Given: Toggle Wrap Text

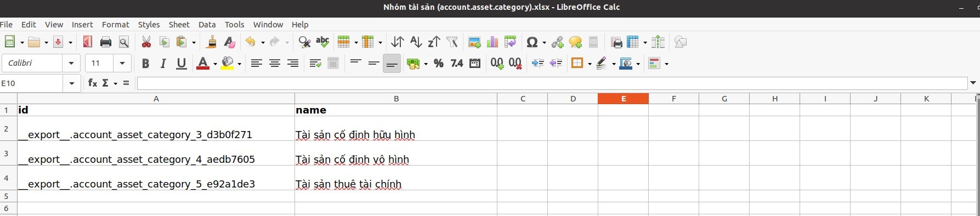Looking at the screenshot, I should coord(315,64).
